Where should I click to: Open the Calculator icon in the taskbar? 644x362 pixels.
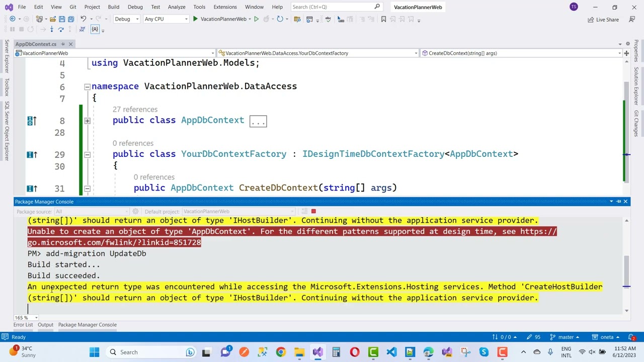point(336,352)
